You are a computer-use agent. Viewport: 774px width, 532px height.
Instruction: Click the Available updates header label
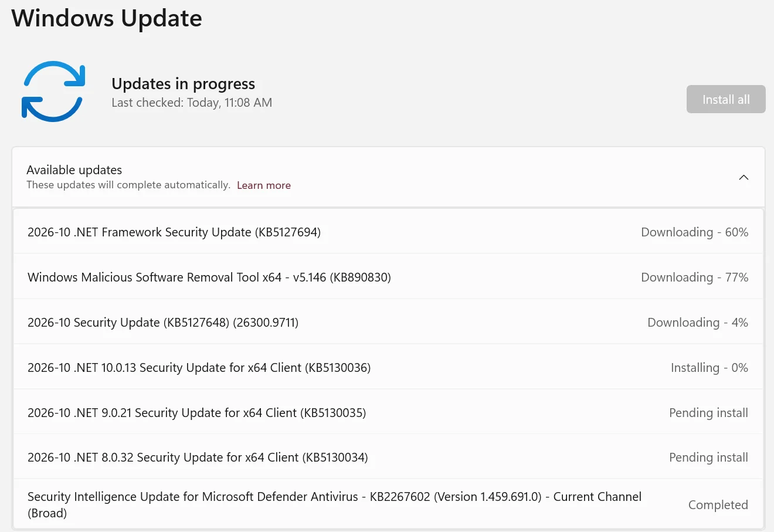[74, 170]
